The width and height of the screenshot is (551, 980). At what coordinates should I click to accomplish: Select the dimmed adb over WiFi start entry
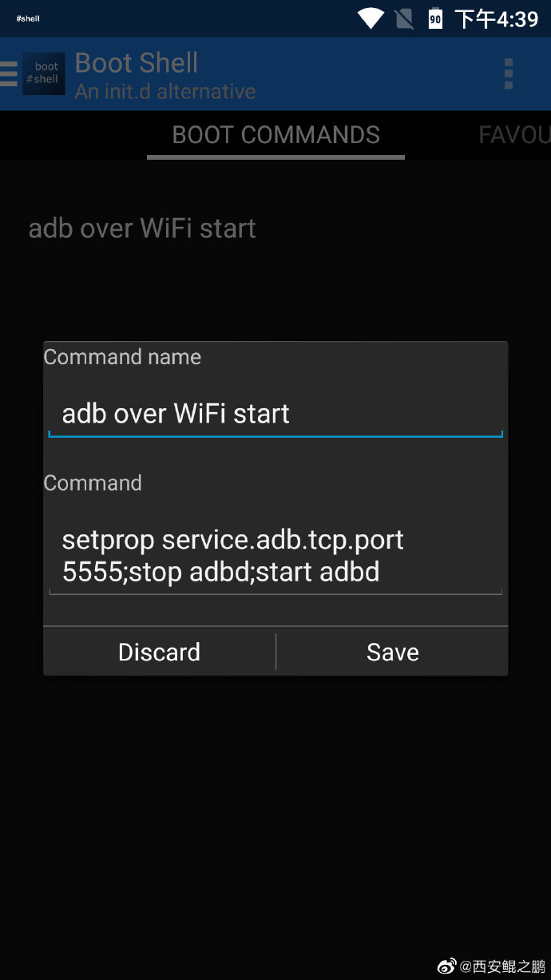(142, 228)
